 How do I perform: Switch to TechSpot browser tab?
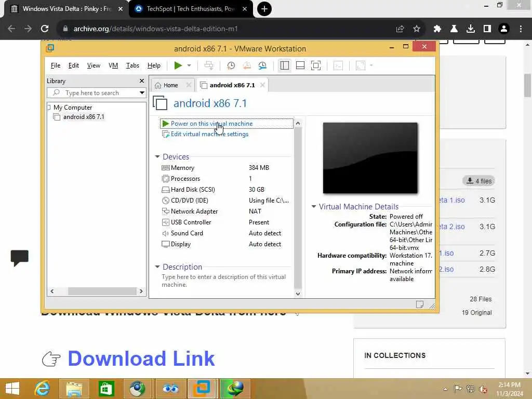[190, 9]
